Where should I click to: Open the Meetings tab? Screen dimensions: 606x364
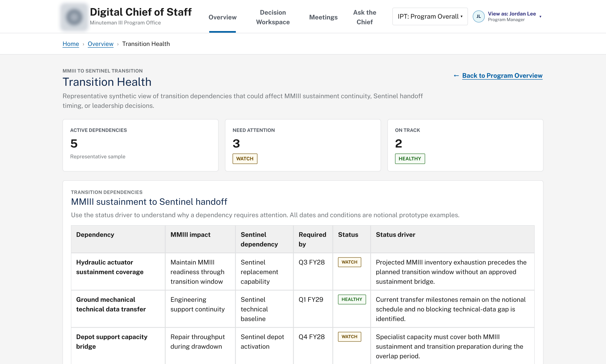tap(323, 17)
